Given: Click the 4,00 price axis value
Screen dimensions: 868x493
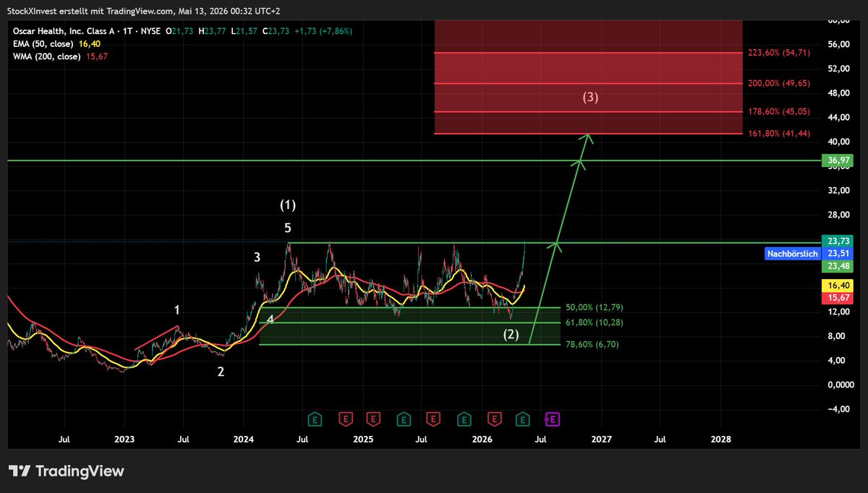Looking at the screenshot, I should pos(838,361).
